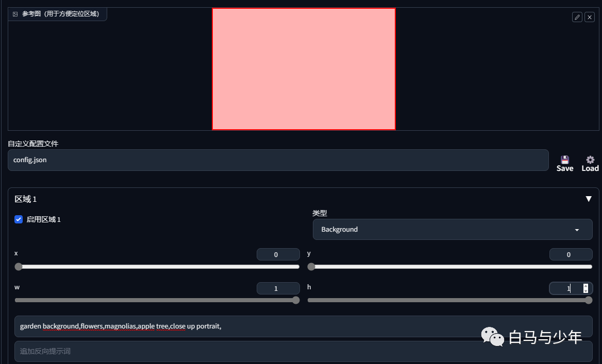The width and height of the screenshot is (602, 364).
Task: Click the x slider track
Action: click(x=157, y=267)
